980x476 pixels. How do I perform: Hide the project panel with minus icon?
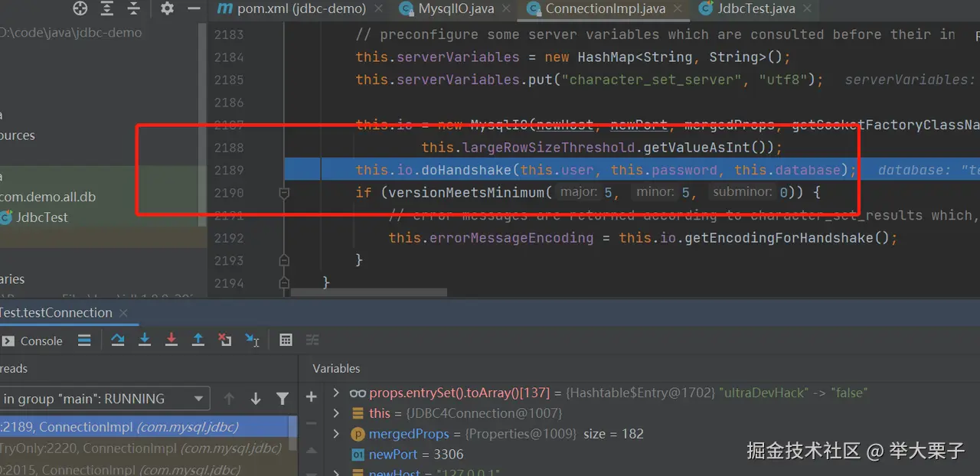point(194,8)
